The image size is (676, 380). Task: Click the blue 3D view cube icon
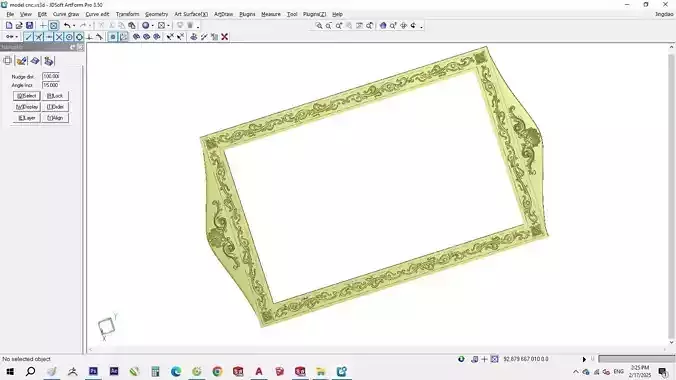383,25
